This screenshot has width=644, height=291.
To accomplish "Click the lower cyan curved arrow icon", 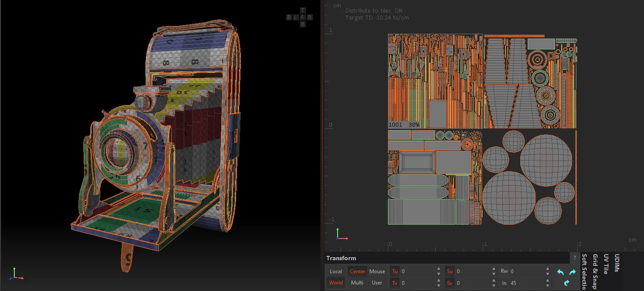I will tap(566, 283).
